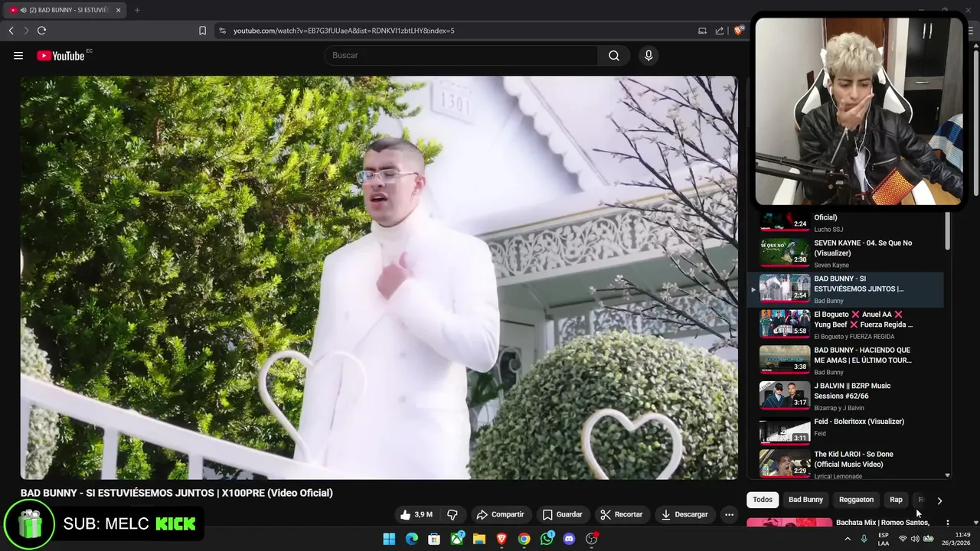980x551 pixels.
Task: Click the browser back arrow
Action: (11, 31)
